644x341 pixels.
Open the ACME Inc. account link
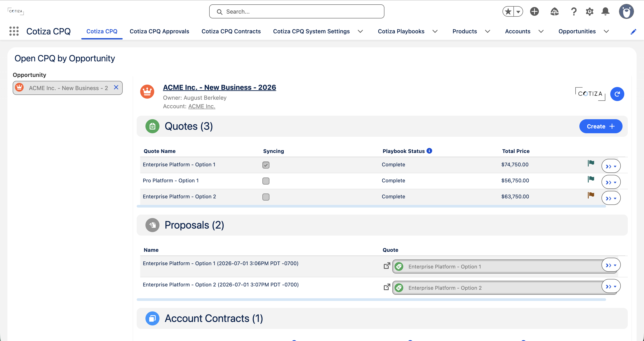tap(202, 106)
